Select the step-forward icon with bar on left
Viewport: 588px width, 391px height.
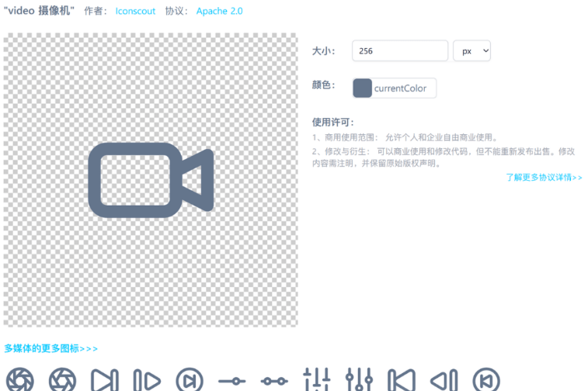(x=147, y=380)
